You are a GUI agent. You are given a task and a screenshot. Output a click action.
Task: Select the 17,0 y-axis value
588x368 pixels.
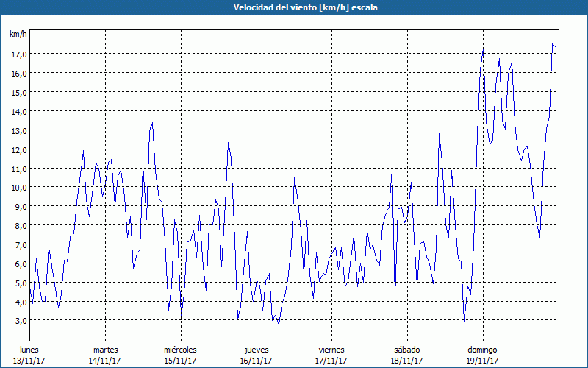(x=19, y=54)
